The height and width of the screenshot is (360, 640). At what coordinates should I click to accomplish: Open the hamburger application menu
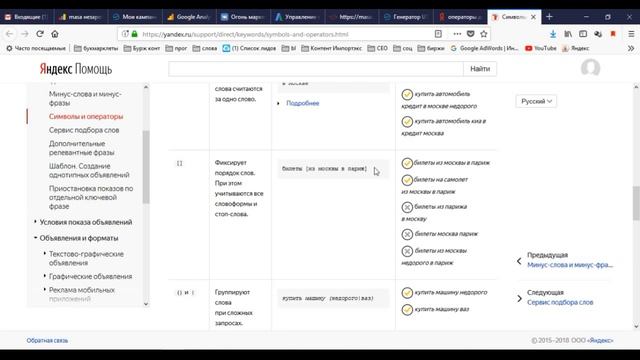pyautogui.click(x=631, y=34)
